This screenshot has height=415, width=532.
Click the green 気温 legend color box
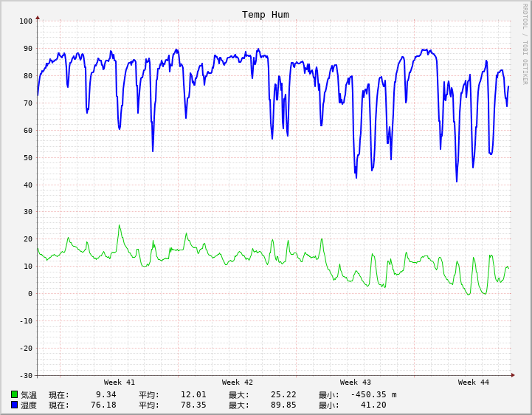point(14,395)
